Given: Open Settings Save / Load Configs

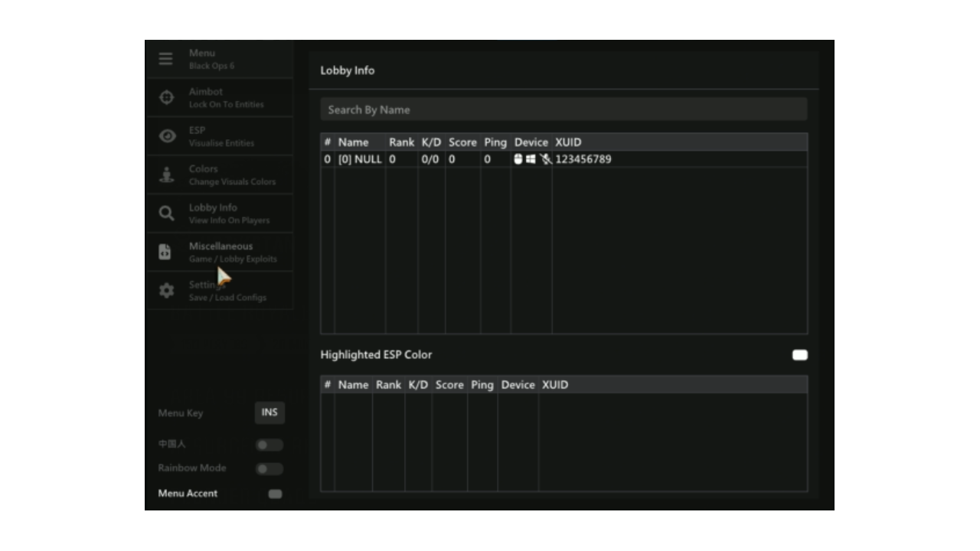Looking at the screenshot, I should point(219,291).
